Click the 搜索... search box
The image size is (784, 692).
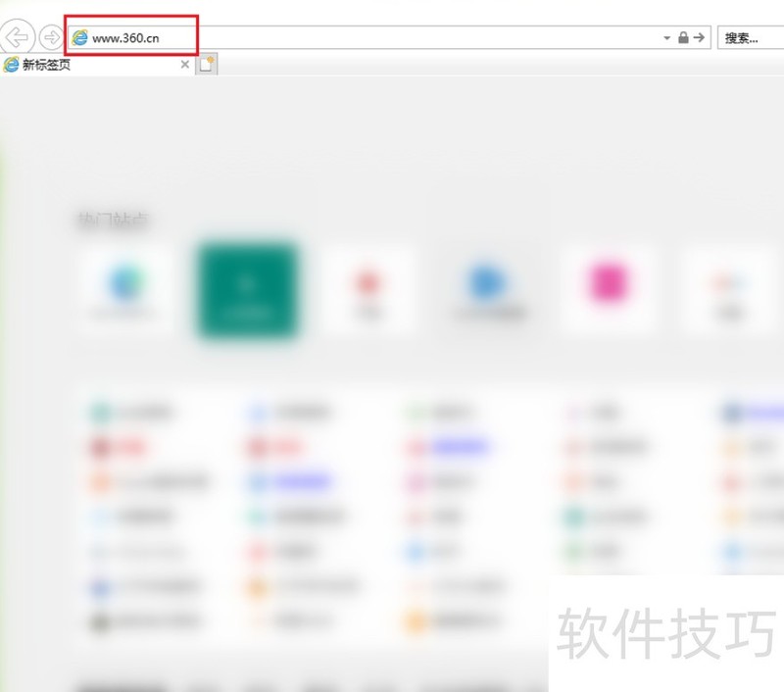(x=751, y=37)
